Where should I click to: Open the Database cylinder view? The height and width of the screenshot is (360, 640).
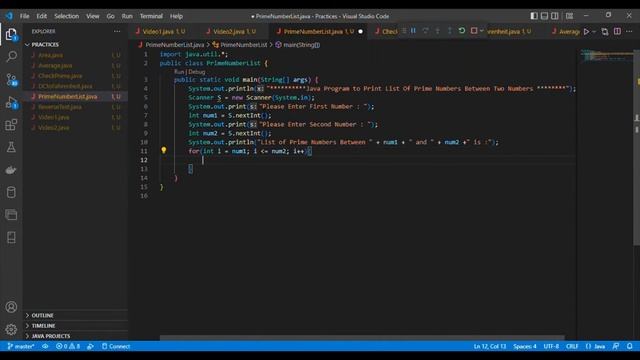pyautogui.click(x=11, y=192)
